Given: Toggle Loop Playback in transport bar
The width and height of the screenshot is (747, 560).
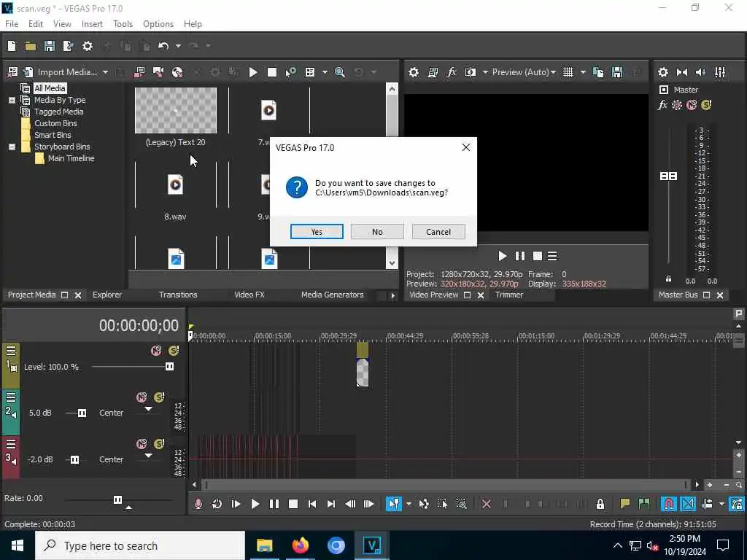Looking at the screenshot, I should click(217, 504).
